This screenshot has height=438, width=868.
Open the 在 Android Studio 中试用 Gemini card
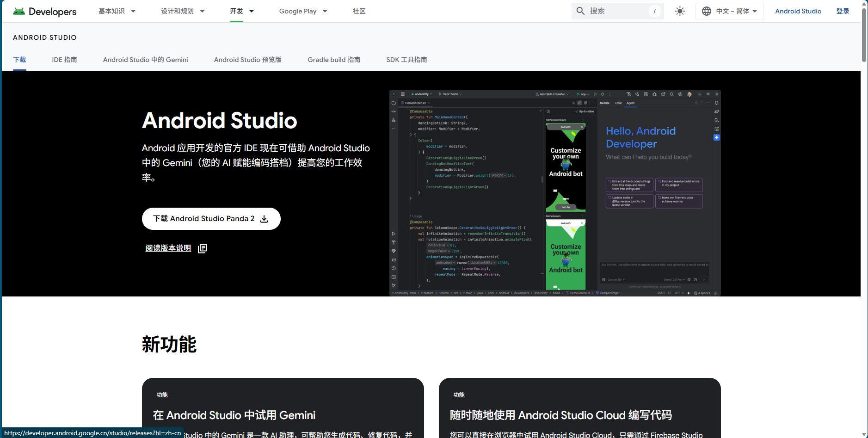[x=283, y=408]
